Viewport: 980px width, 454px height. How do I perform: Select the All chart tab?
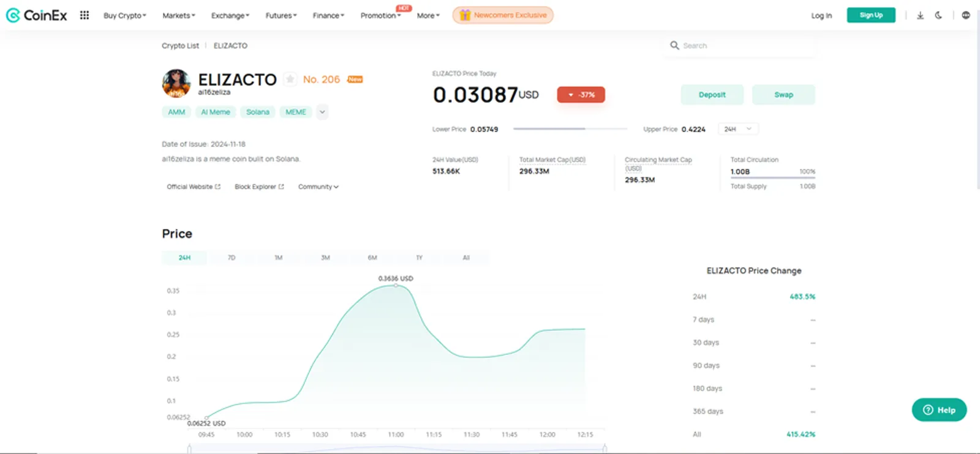coord(466,258)
